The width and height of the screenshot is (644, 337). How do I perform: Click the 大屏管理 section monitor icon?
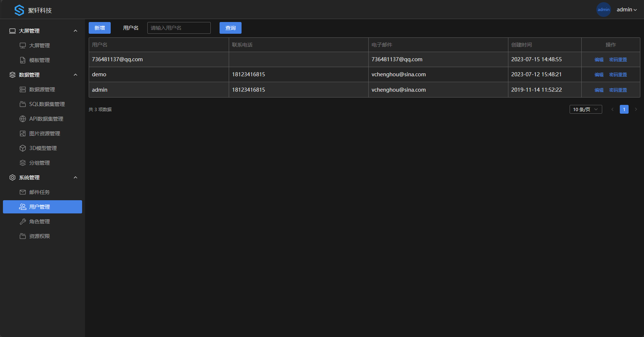point(12,31)
